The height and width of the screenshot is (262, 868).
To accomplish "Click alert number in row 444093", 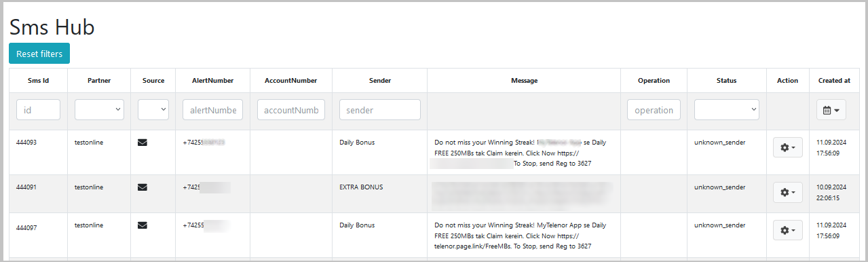I will (x=204, y=143).
